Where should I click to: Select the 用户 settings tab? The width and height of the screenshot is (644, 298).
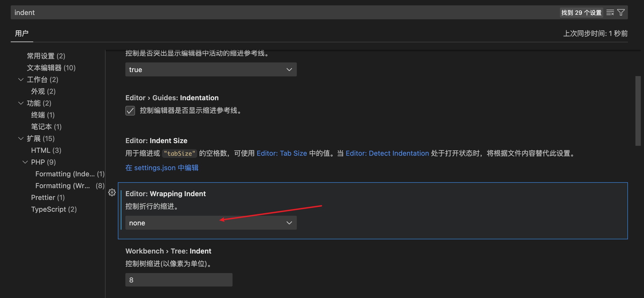coord(22,33)
